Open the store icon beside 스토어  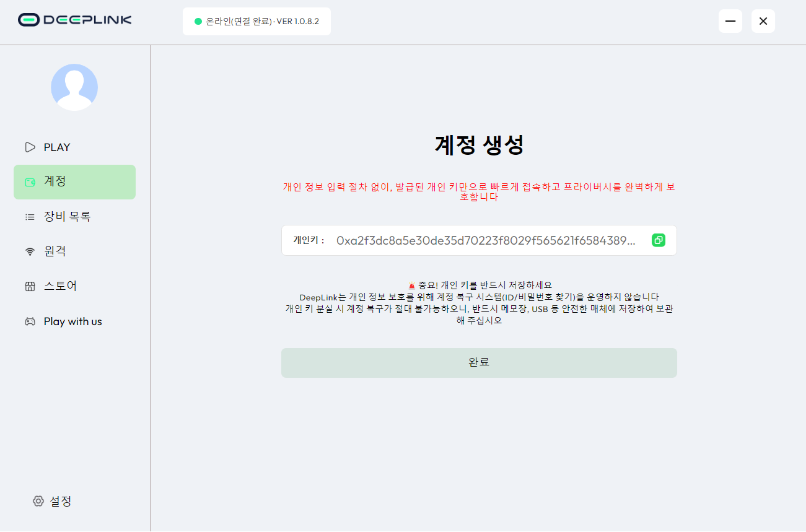30,286
